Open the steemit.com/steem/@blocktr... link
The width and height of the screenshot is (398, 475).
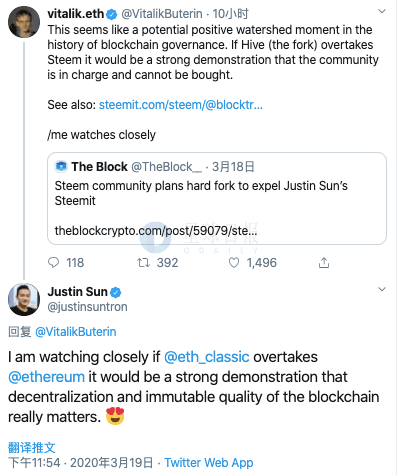181,105
